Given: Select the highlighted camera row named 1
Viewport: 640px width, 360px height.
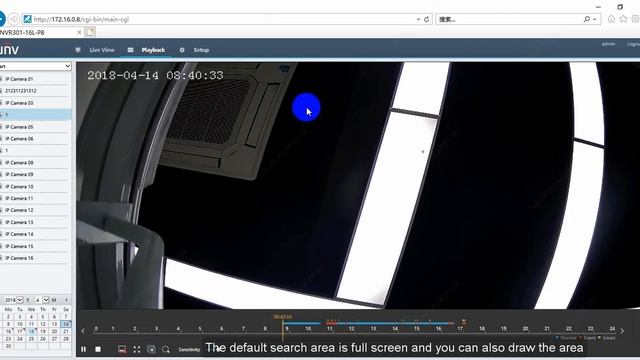Looking at the screenshot, I should [36, 115].
